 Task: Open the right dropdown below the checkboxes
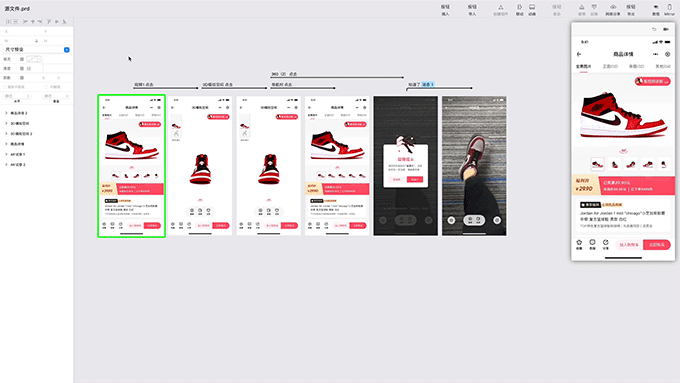(x=56, y=96)
